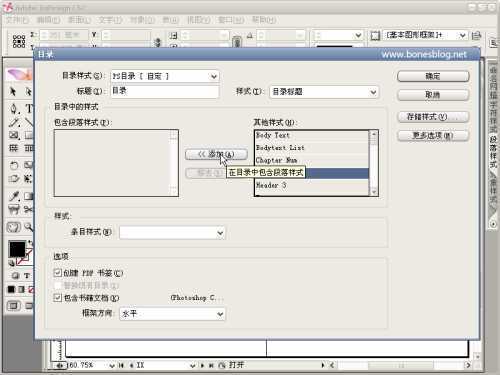Open the 条目样式 dropdown
This screenshot has width=500, height=375.
(x=172, y=232)
